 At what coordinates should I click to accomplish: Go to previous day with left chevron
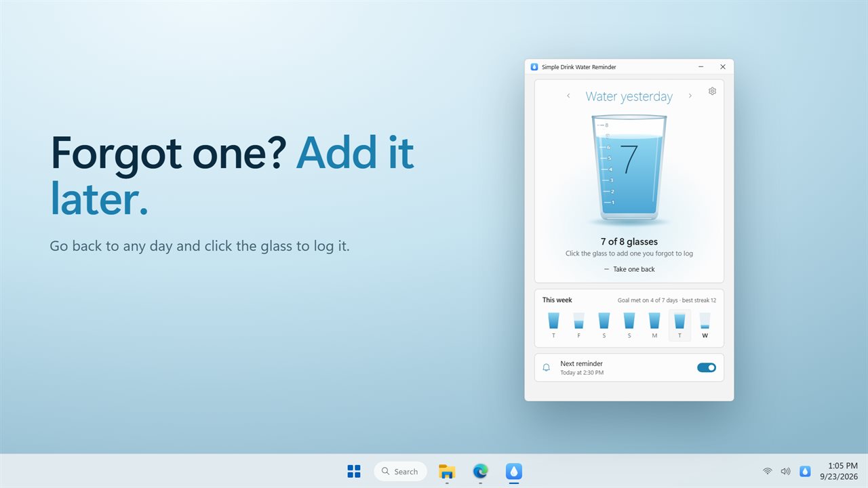click(568, 96)
